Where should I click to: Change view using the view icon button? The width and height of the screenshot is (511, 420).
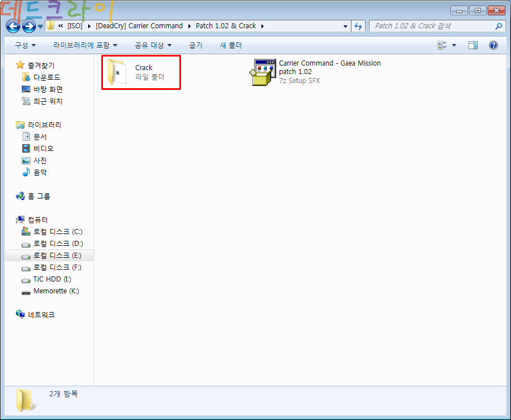(x=442, y=45)
